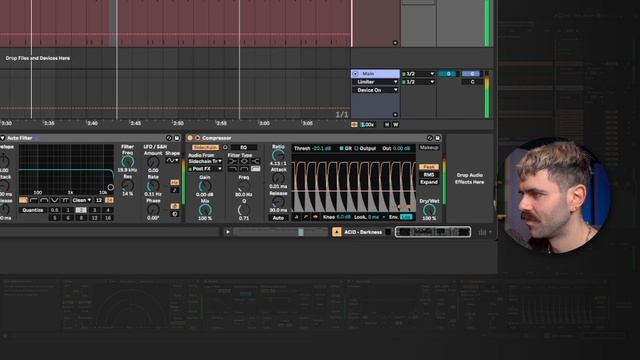
Task: Toggle the Env. Log envelope mode
Action: (406, 217)
